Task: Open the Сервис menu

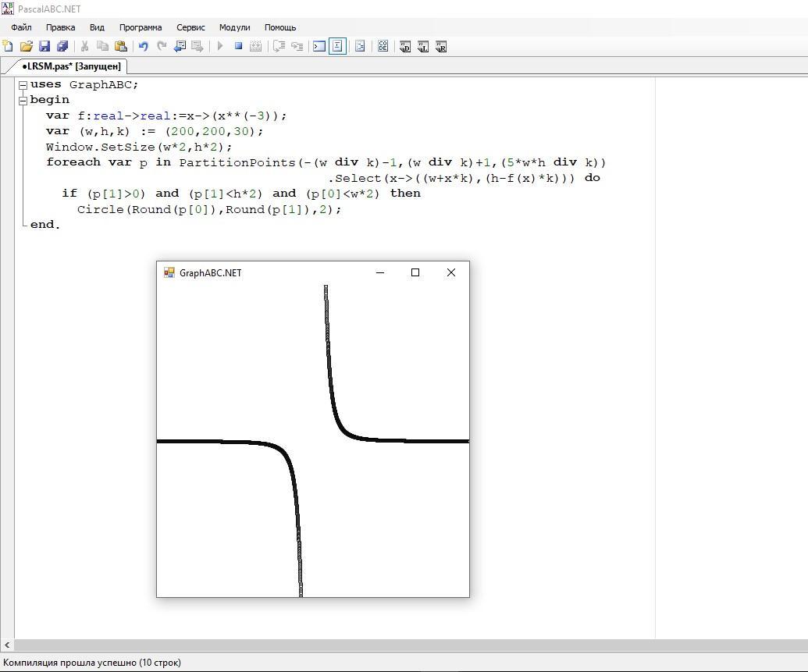Action: coord(190,27)
